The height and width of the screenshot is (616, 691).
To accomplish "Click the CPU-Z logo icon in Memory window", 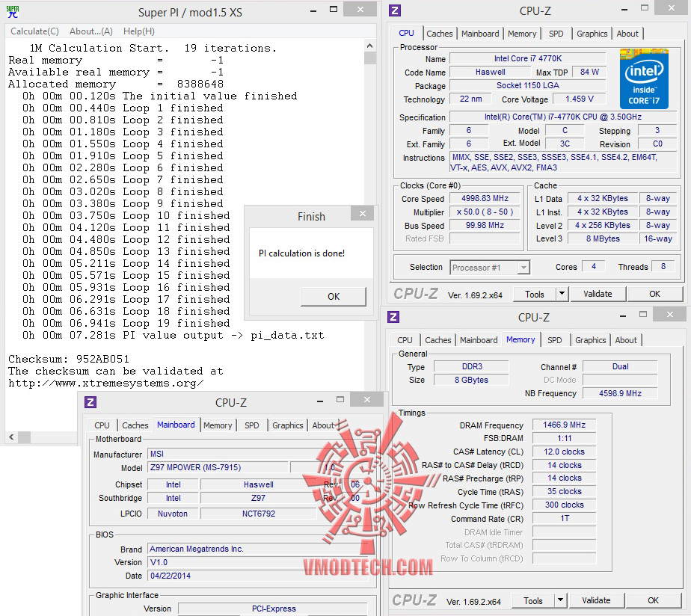I will point(393,317).
